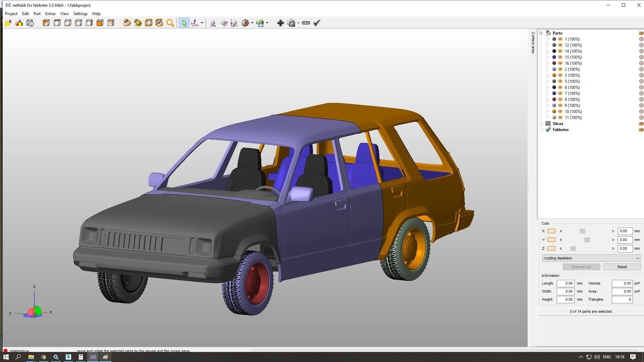The width and height of the screenshot is (644, 362).
Task: Open the View menu
Action: tap(64, 14)
